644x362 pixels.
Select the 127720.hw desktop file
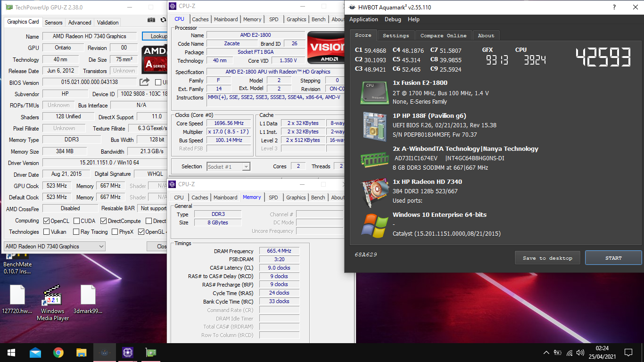[17, 299]
